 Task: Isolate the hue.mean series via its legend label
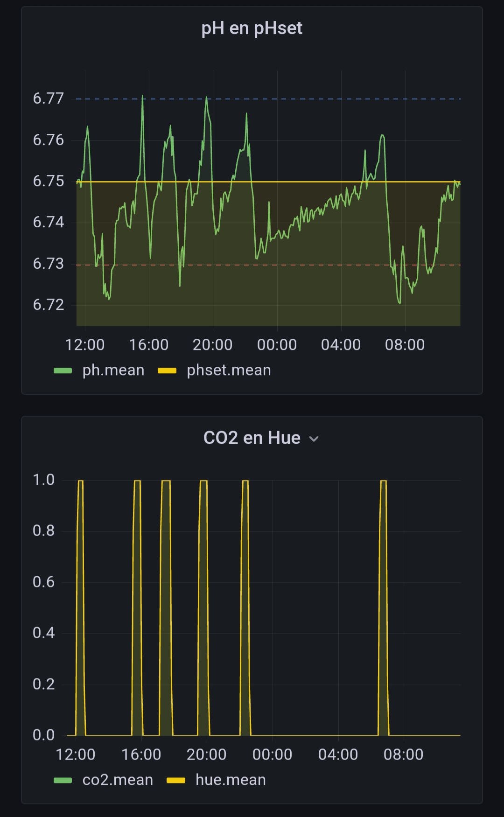[231, 780]
